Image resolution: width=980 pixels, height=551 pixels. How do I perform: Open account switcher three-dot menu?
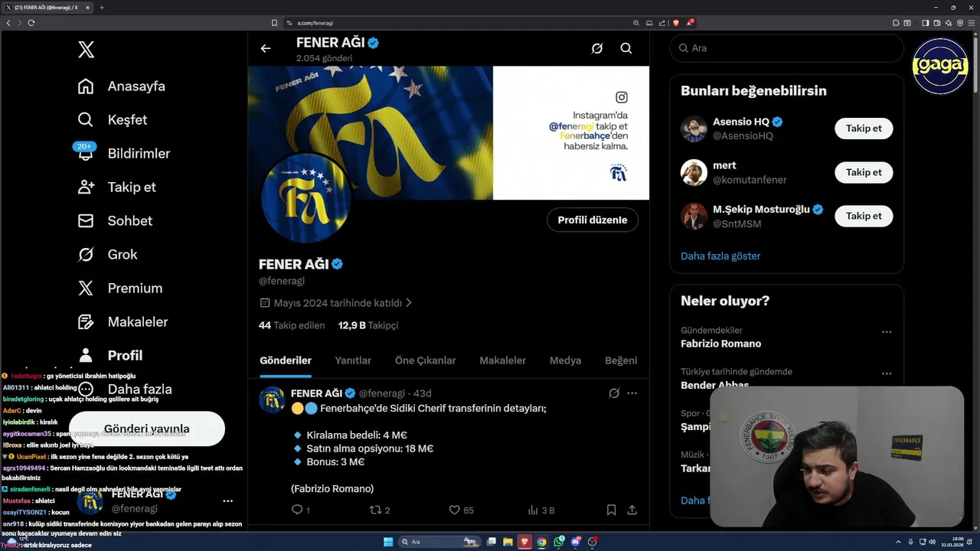[227, 501]
